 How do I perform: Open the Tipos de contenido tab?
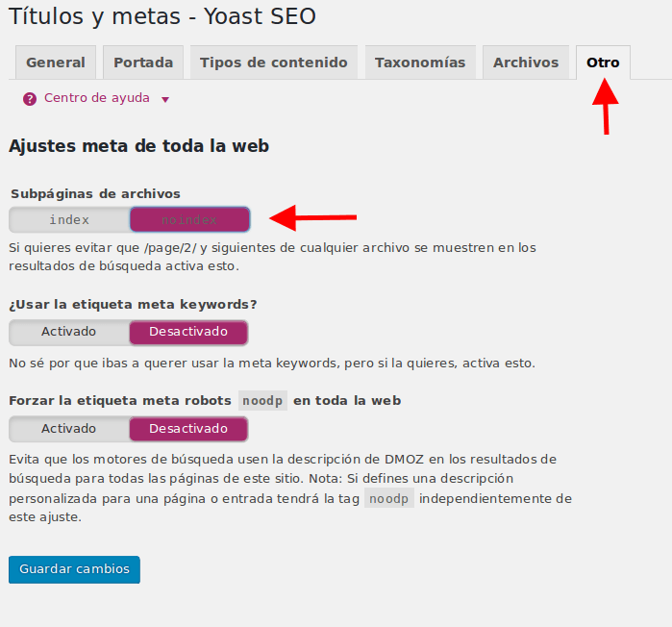(x=273, y=63)
